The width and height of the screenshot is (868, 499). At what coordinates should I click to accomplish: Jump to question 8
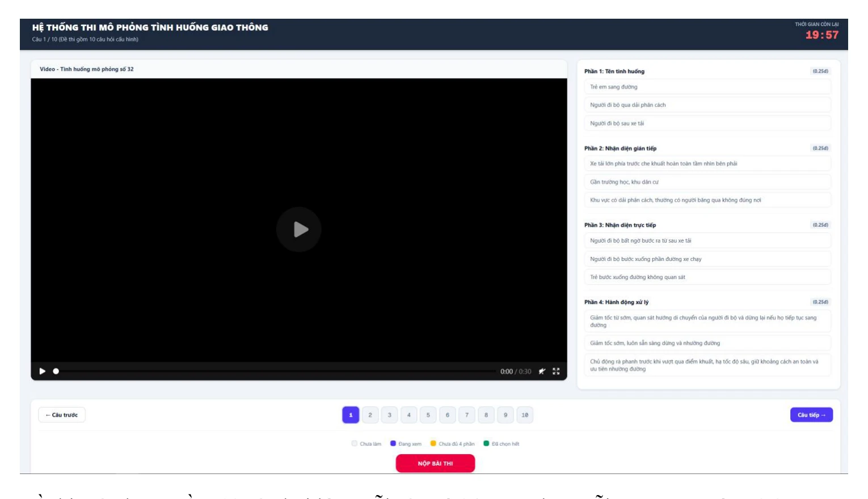coord(486,415)
